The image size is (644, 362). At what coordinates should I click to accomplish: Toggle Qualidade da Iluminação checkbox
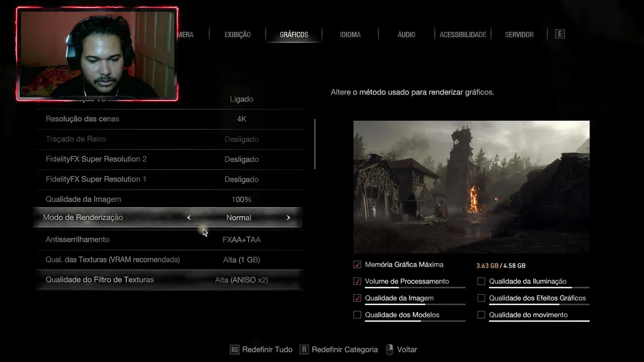pyautogui.click(x=481, y=281)
